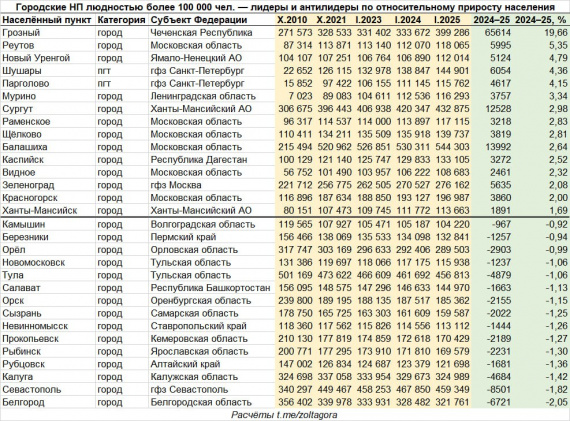The image size is (570, 421).
Task: Select the Республика Башкортостан cell
Action: [x=210, y=288]
